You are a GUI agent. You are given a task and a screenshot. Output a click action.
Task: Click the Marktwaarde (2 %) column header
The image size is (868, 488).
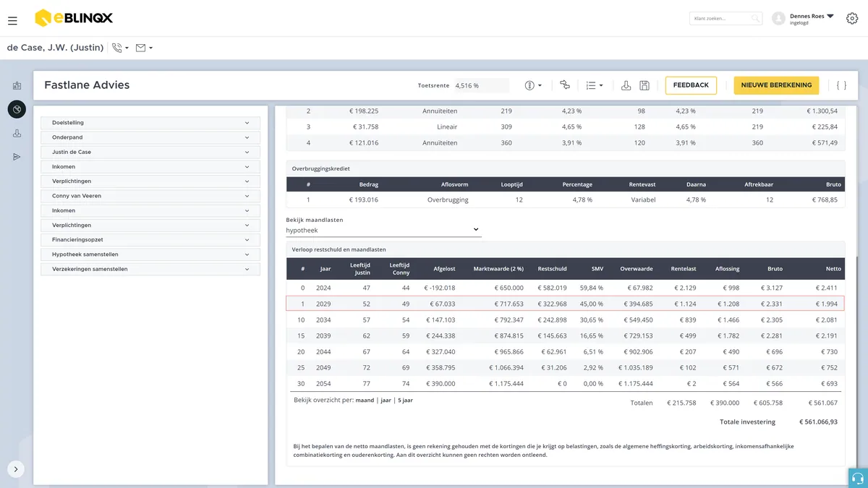(498, 269)
